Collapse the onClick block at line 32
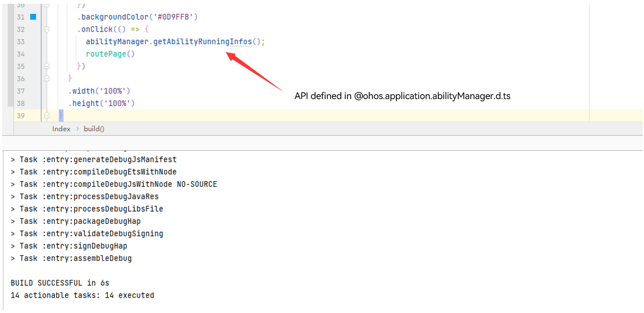Image resolution: width=644 pixels, height=313 pixels. coord(47,29)
